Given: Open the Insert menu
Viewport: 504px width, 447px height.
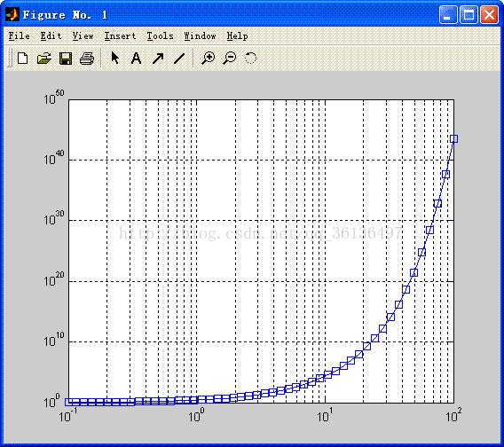Looking at the screenshot, I should point(120,35).
